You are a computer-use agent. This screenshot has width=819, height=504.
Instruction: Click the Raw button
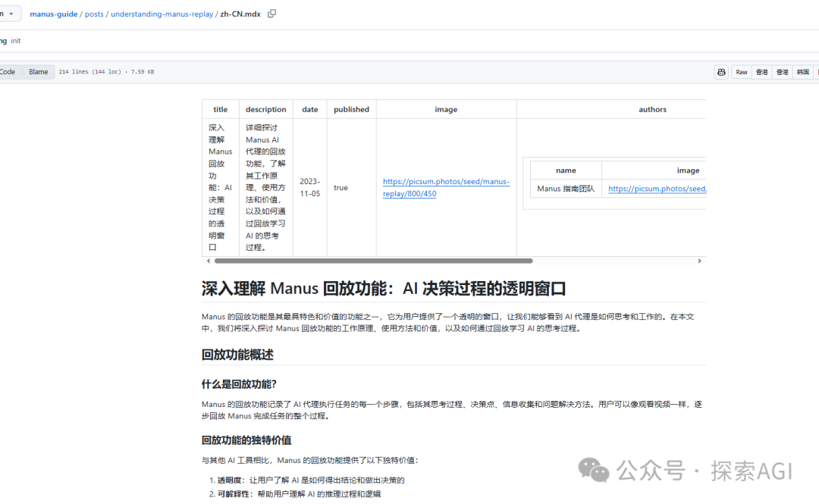[741, 72]
